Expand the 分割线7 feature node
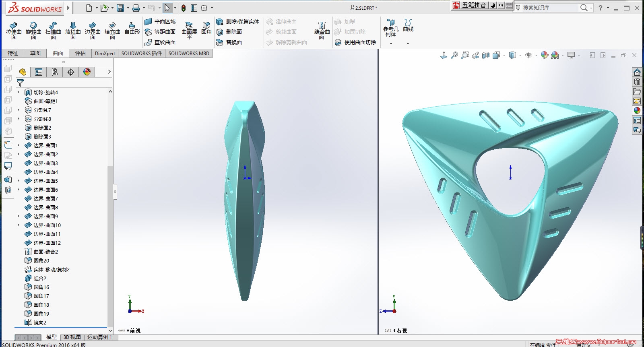This screenshot has height=347, width=644. 18,110
